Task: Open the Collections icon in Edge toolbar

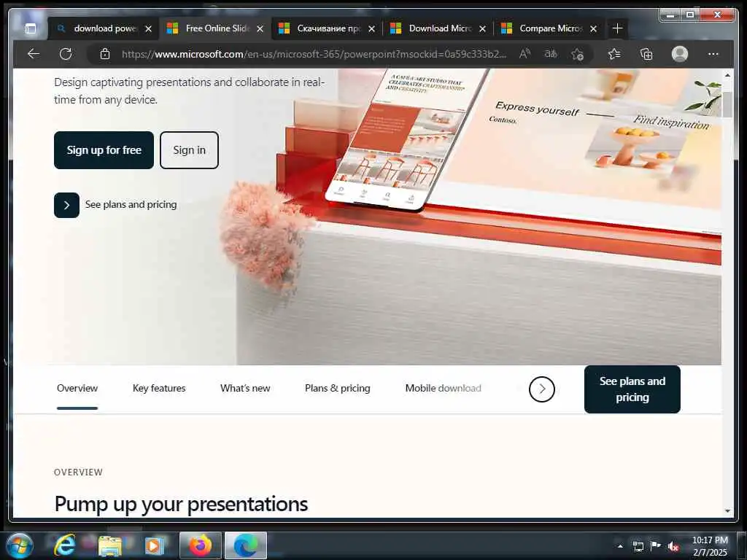Action: point(646,54)
